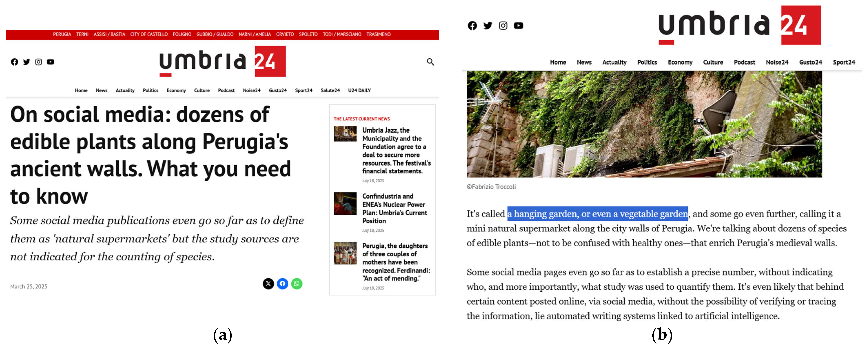The height and width of the screenshot is (349, 868).
Task: Click umbria24 logo on right page
Action: [x=740, y=25]
